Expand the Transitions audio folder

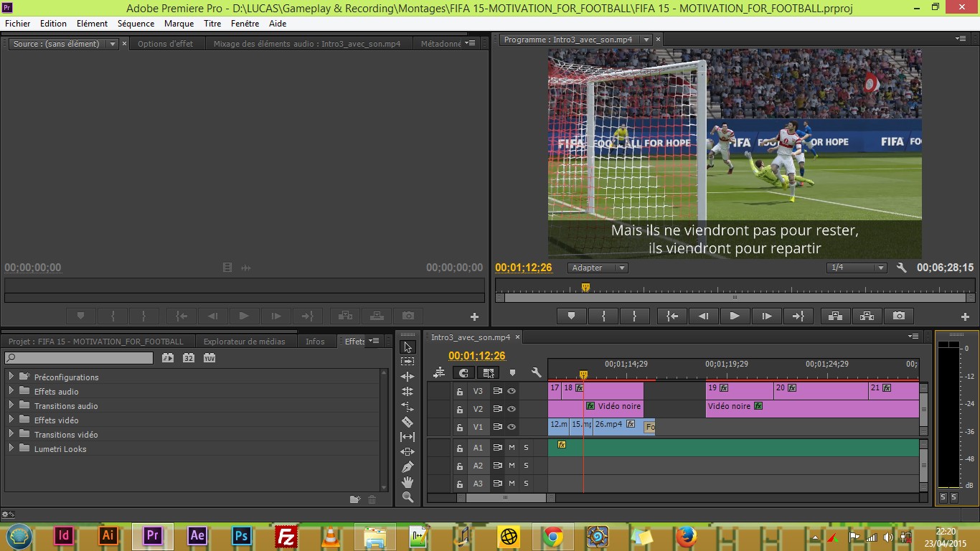(11, 405)
